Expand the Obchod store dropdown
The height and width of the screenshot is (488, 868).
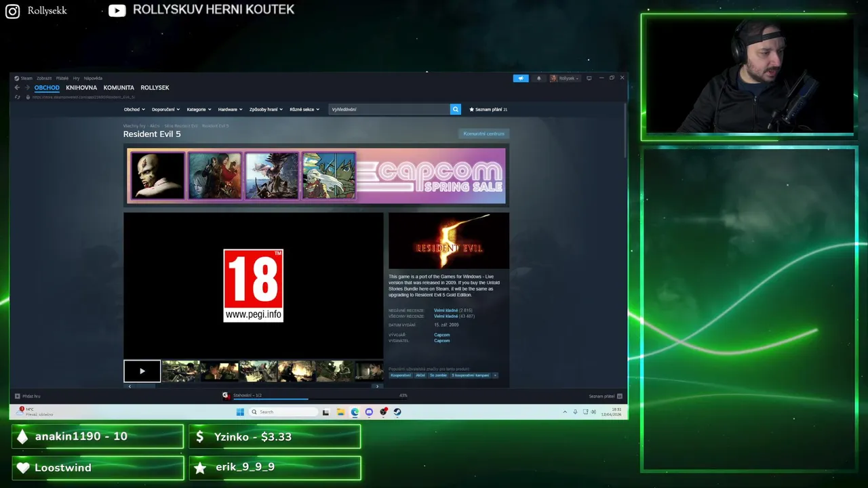134,109
